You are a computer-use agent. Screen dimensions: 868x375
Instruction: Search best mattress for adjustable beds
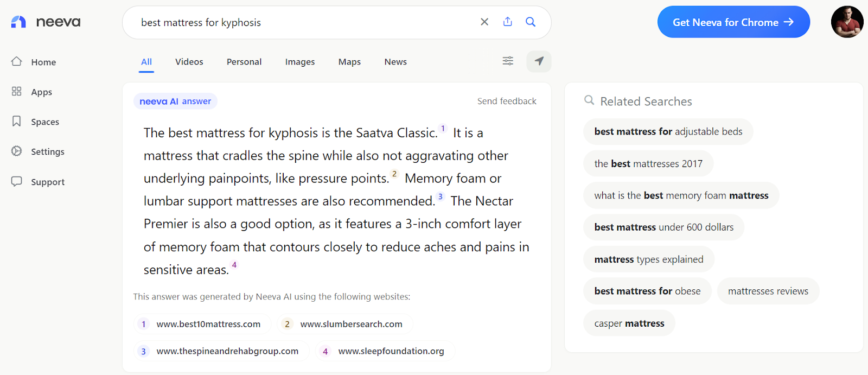click(668, 132)
